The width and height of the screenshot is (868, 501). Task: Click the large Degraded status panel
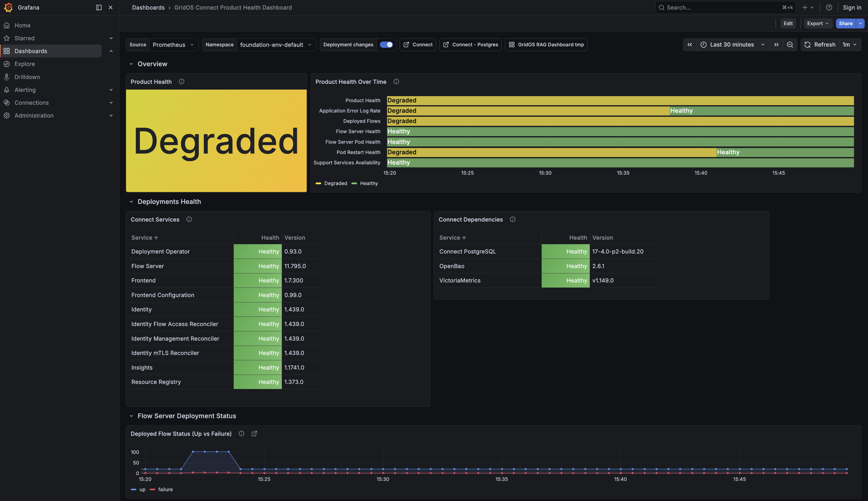[216, 141]
